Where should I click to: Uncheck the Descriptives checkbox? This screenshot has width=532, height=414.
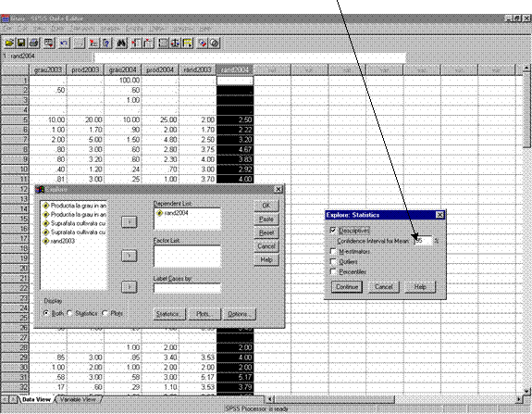(333, 231)
